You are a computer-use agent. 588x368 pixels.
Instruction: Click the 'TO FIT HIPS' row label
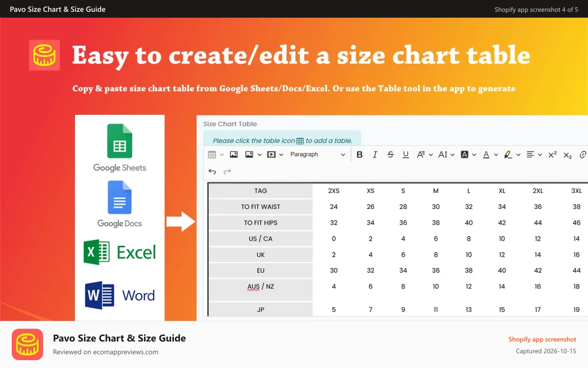pyautogui.click(x=261, y=223)
